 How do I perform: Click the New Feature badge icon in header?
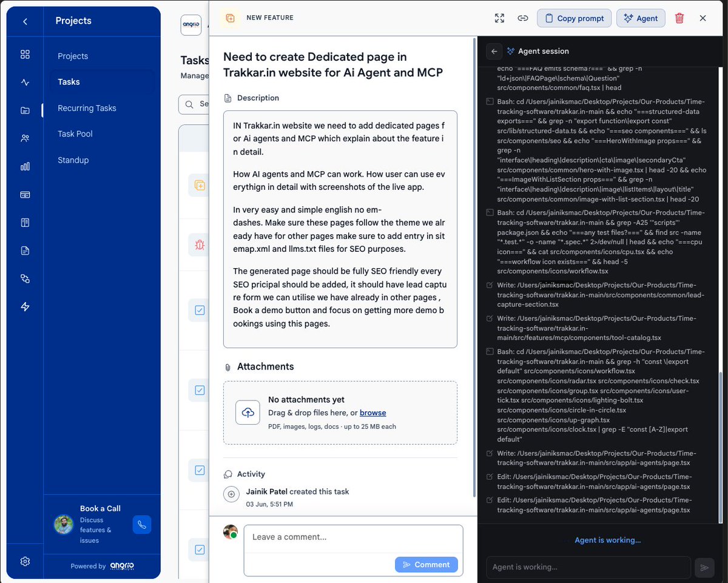tap(230, 18)
